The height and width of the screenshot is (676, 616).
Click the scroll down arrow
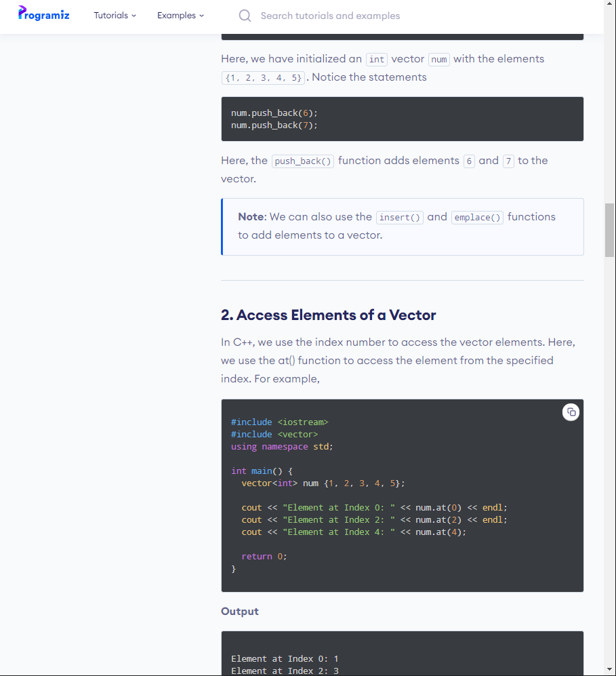coord(609,669)
